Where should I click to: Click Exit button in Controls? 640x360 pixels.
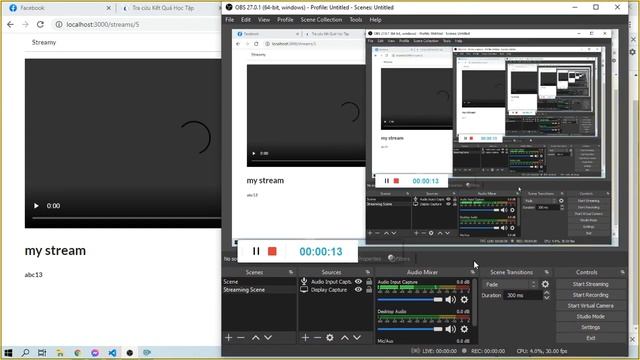[x=590, y=338]
